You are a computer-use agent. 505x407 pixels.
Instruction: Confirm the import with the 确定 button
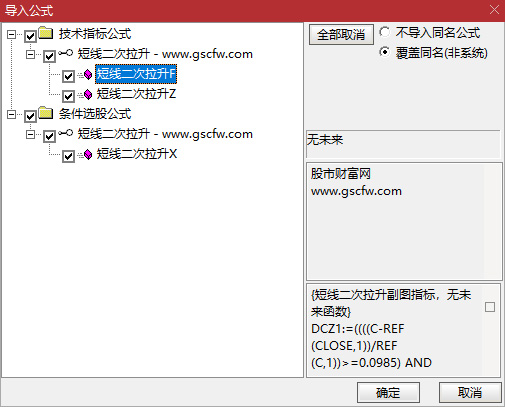pos(388,393)
